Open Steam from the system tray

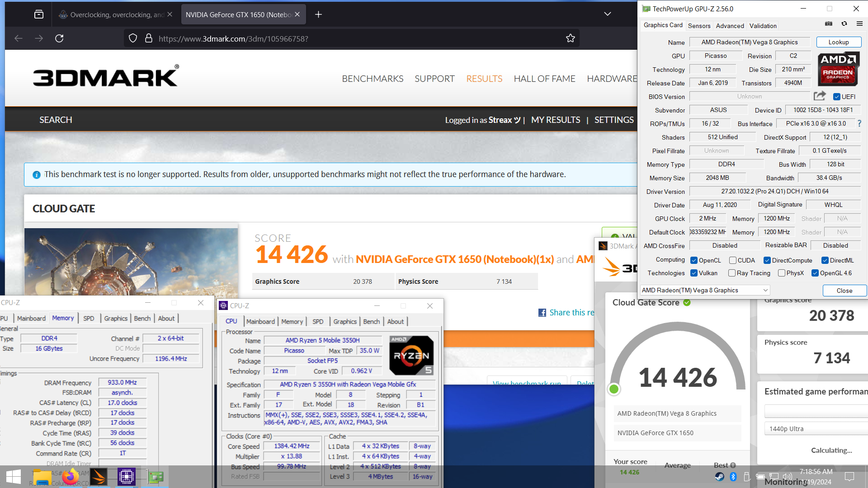(719, 477)
